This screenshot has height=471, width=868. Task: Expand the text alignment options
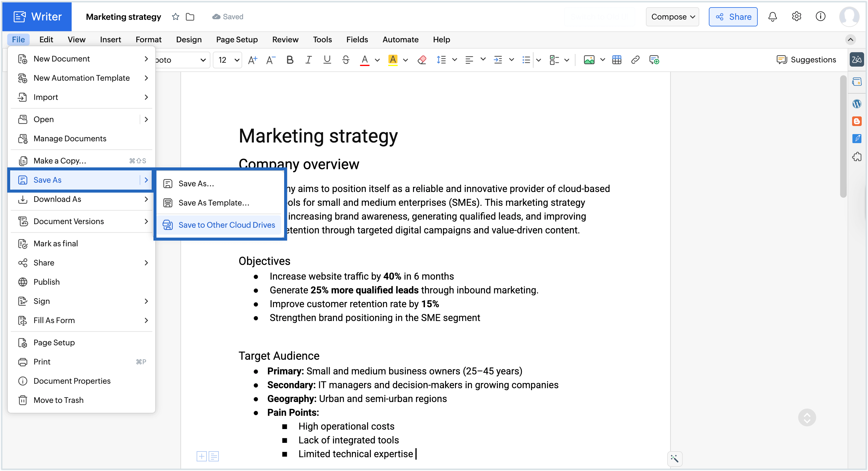pos(483,60)
